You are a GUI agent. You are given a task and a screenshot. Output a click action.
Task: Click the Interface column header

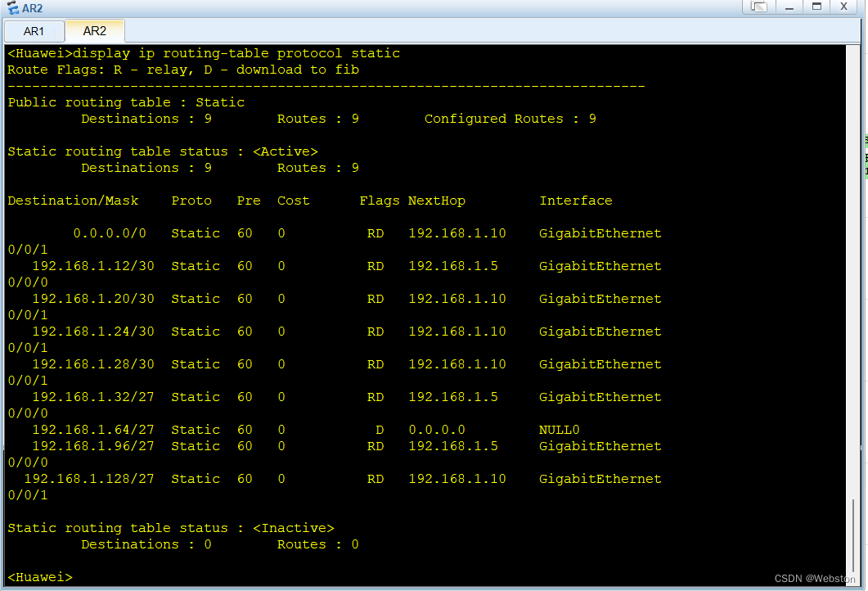[x=576, y=201]
